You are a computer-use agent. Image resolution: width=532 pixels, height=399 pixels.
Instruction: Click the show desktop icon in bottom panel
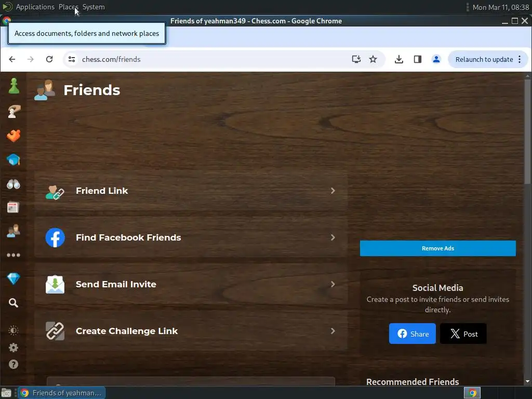(6, 393)
